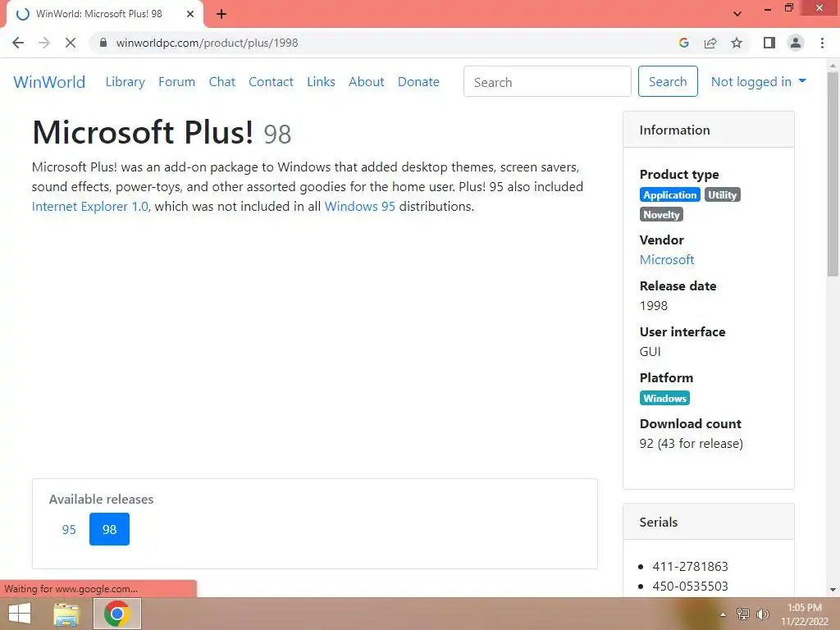This screenshot has height=630, width=840.
Task: Click the Windows platform badge
Action: pyautogui.click(x=664, y=398)
